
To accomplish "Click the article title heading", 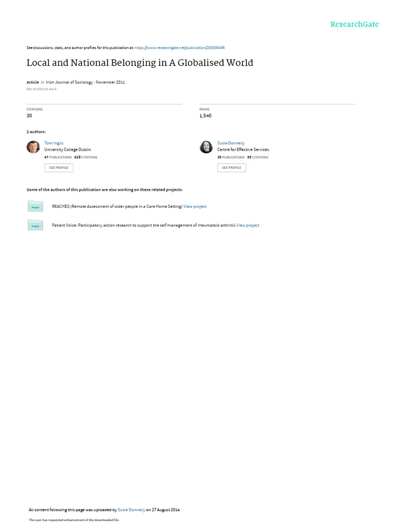I will [140, 63].
